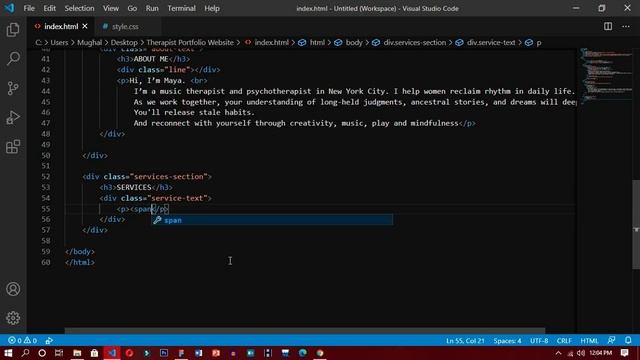Viewport: 640px width, 360px height.
Task: Click line number 52 in the gutter
Action: tap(46, 177)
